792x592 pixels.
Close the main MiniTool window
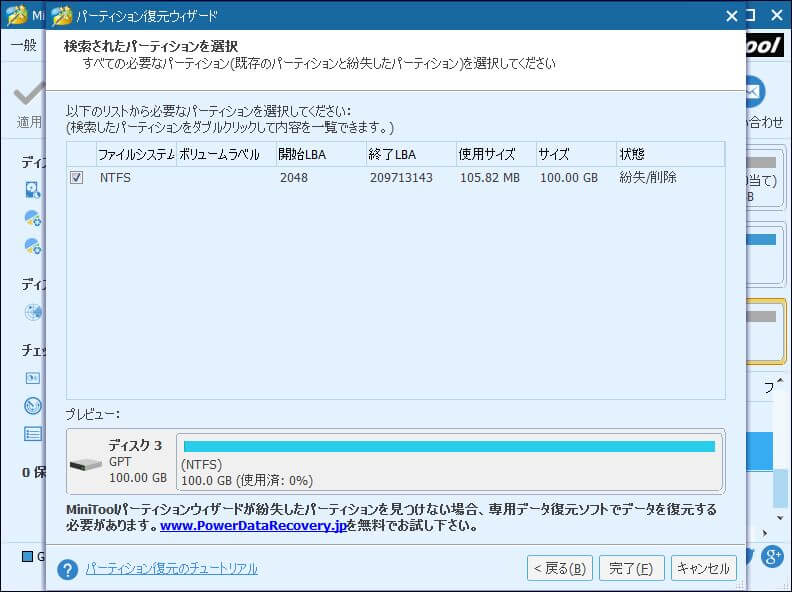(777, 16)
